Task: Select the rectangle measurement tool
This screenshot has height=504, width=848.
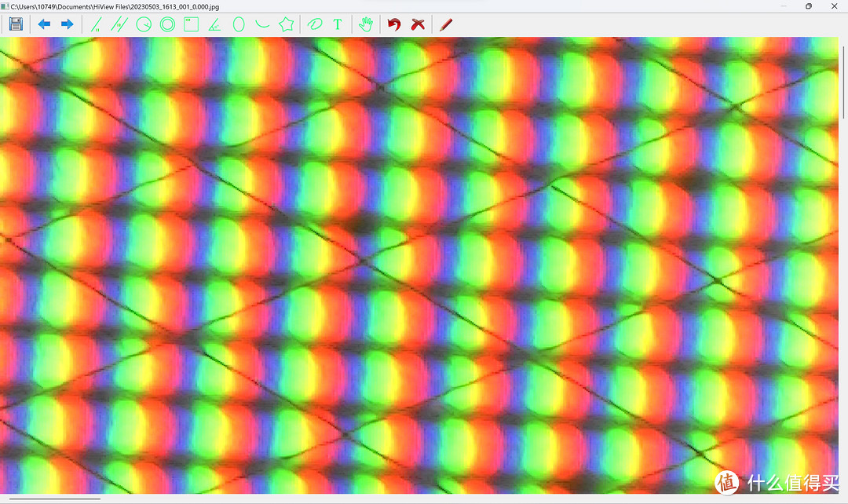Action: pos(191,24)
